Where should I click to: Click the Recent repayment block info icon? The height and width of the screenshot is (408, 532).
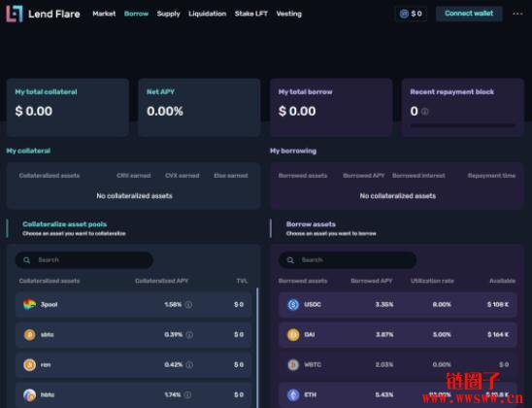425,112
